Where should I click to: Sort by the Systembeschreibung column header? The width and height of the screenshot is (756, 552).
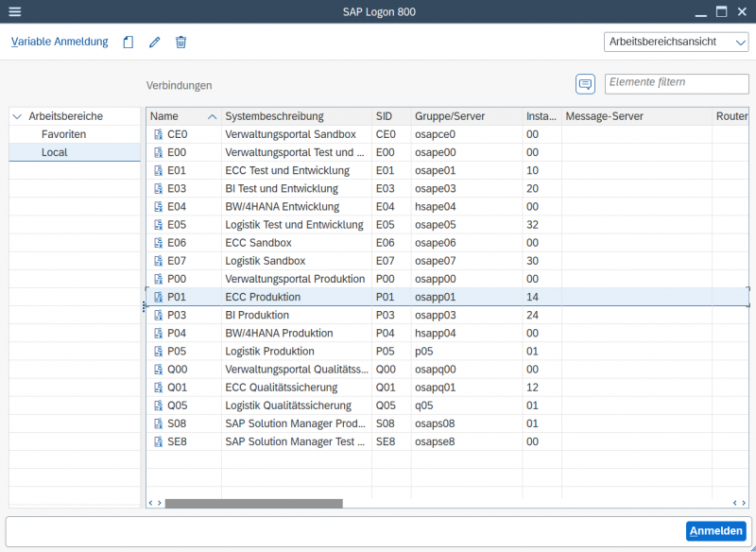point(297,116)
